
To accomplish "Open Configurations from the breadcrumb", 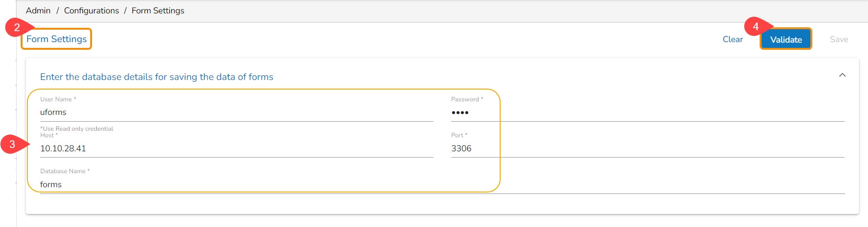I will (91, 11).
